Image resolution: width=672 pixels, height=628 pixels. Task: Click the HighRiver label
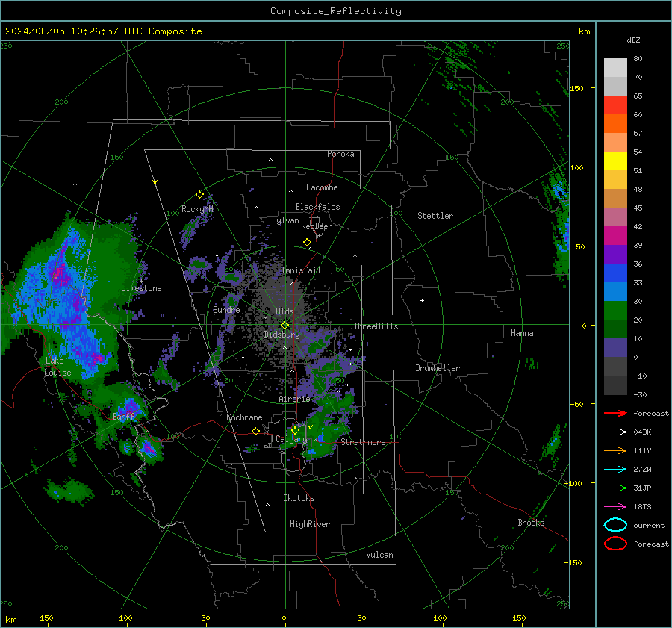point(310,524)
